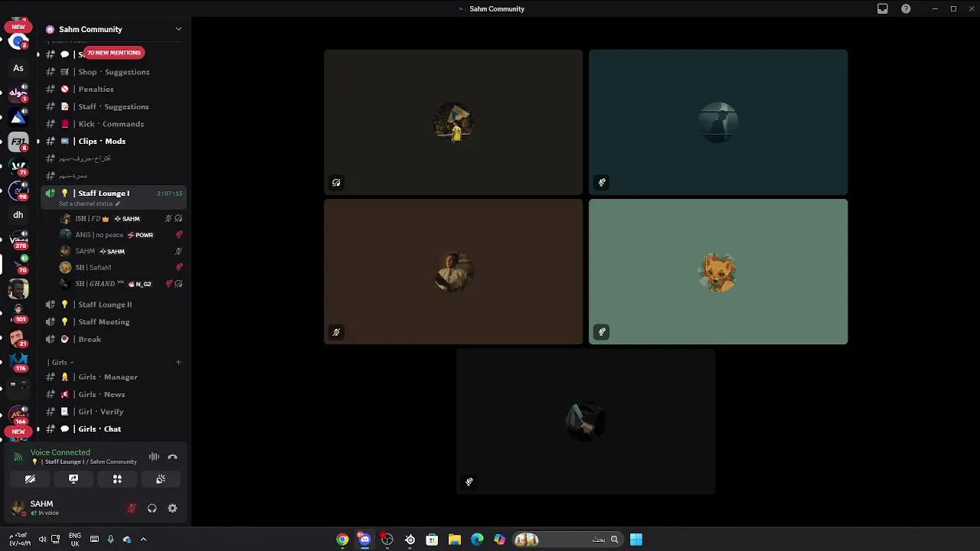Open server with 278 badge
This screenshot has height=551, width=980.
click(18, 240)
